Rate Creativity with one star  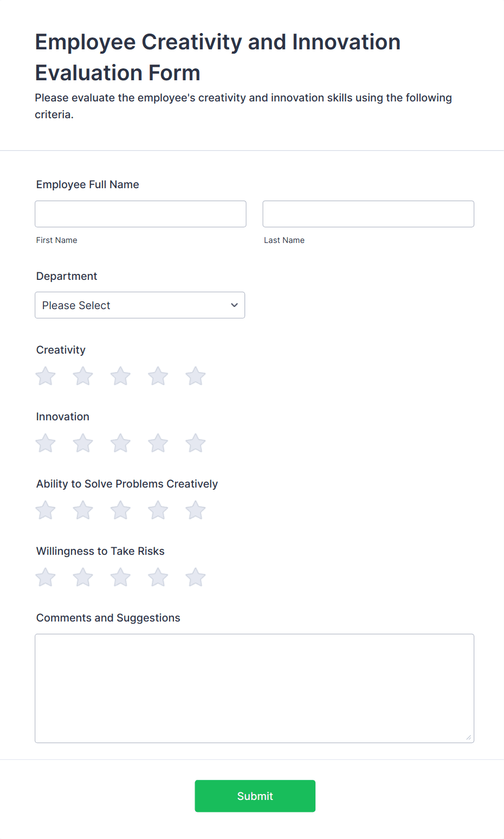(x=46, y=376)
